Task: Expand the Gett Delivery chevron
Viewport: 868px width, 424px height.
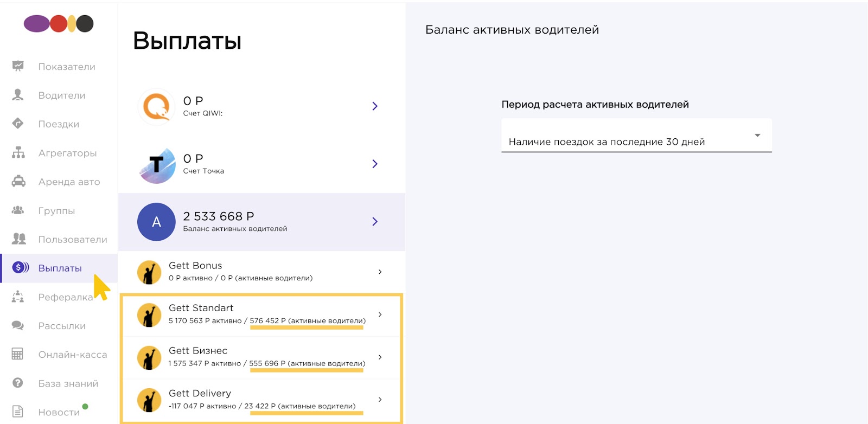Action: point(380,400)
